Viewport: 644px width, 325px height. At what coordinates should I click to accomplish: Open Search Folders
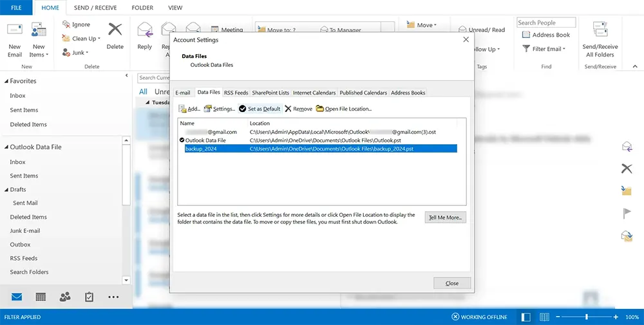(29, 272)
